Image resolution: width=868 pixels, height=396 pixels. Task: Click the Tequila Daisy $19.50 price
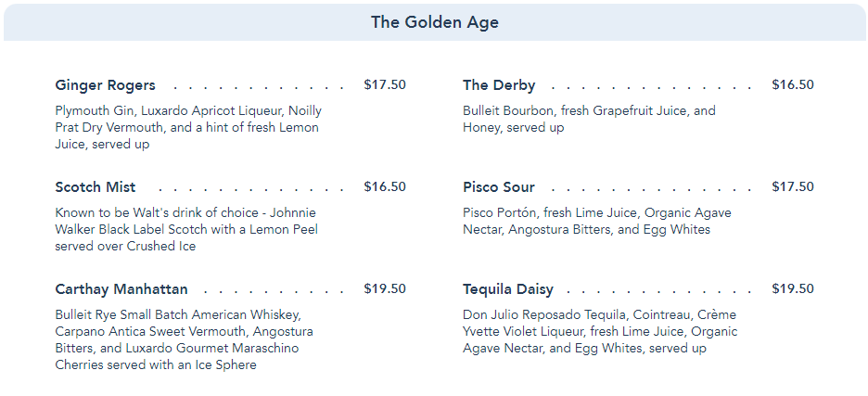(793, 289)
